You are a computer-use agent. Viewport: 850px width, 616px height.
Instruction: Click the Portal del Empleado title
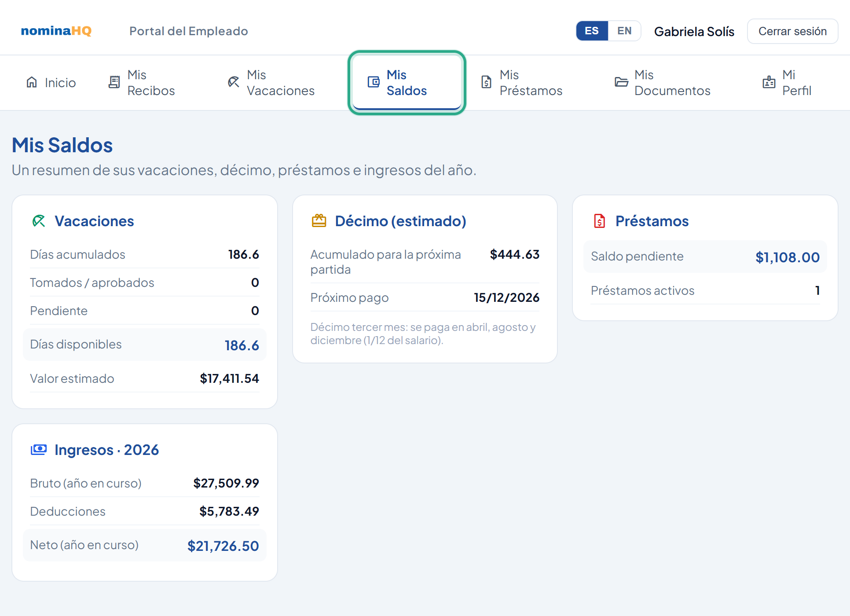click(x=189, y=31)
